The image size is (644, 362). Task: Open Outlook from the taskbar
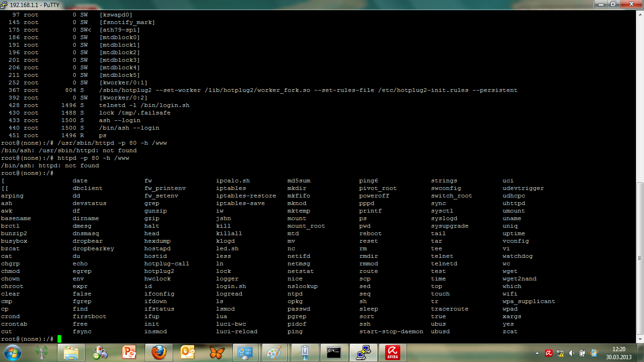[188, 353]
